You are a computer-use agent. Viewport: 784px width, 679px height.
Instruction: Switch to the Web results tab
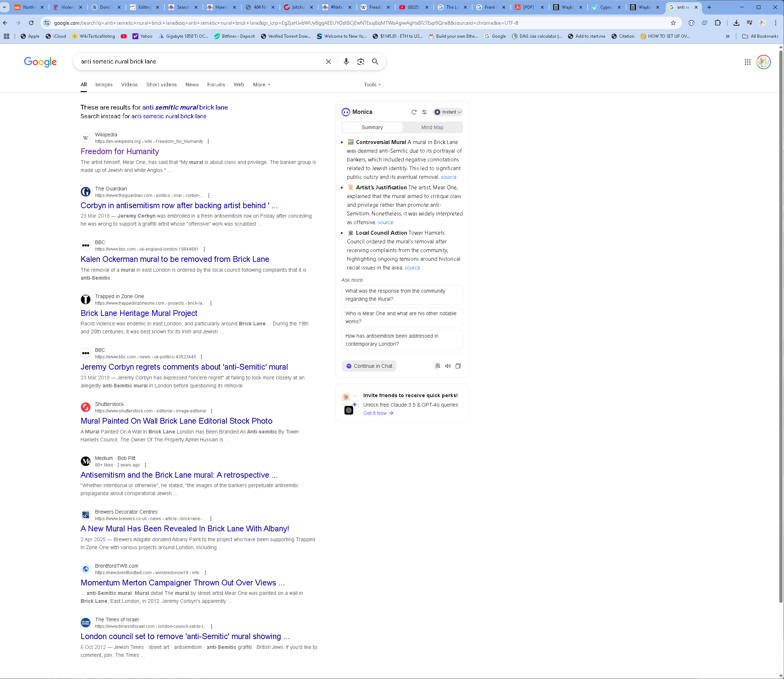click(x=239, y=85)
